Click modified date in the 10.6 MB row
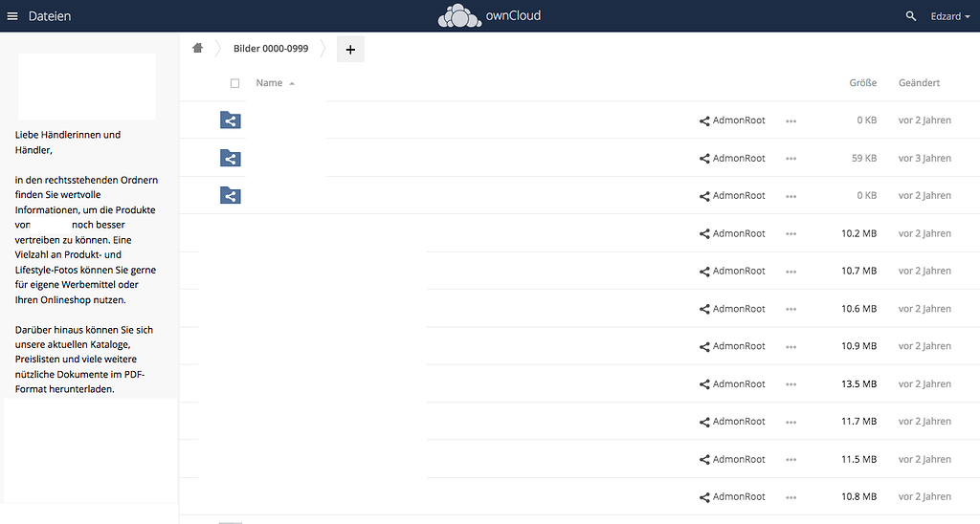This screenshot has width=980, height=524. [x=924, y=309]
